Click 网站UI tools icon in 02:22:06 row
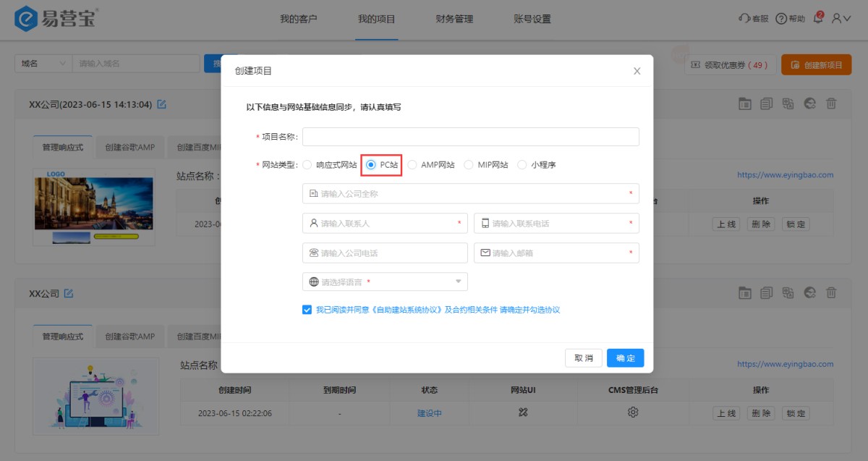The height and width of the screenshot is (461, 868). tap(524, 413)
